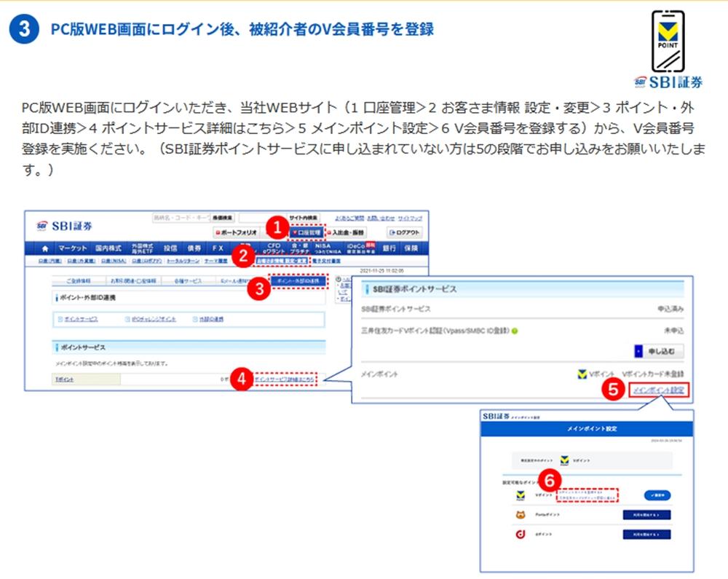This screenshot has width=728, height=579.
Task: Open the 口座(円建) sub-link
Action: click(x=50, y=261)
